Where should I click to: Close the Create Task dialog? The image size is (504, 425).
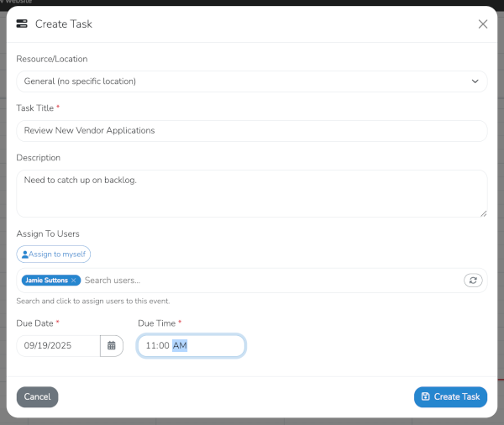483,24
